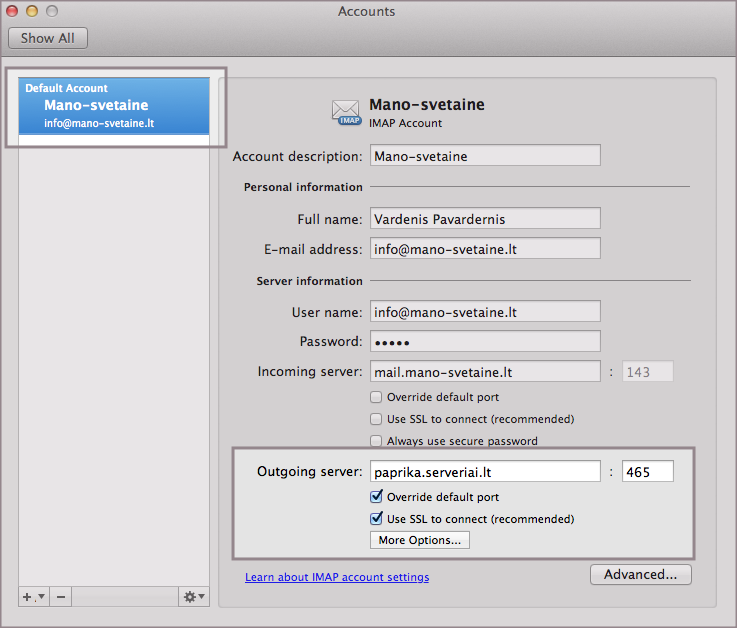Click the outgoing port 465 field
Viewport: 737px width, 628px height.
click(x=647, y=471)
